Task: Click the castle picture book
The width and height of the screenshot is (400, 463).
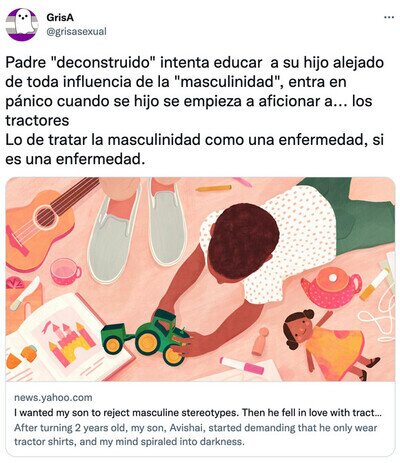Action: 68,338
